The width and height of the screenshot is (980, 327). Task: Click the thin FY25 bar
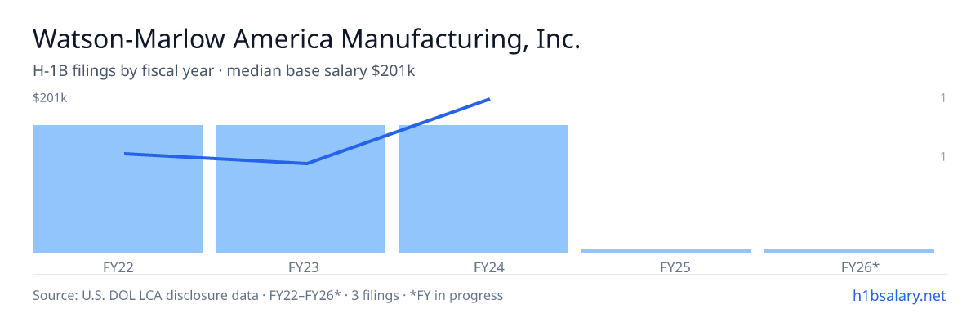(666, 251)
